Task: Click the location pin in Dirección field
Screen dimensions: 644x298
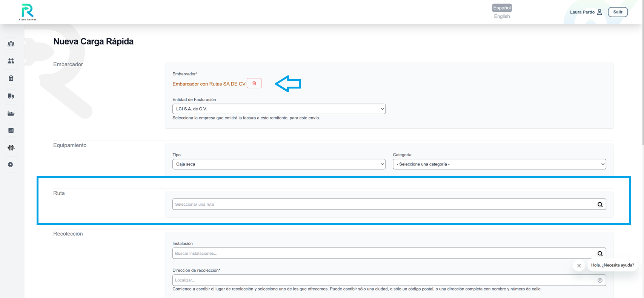Action: pos(600,280)
